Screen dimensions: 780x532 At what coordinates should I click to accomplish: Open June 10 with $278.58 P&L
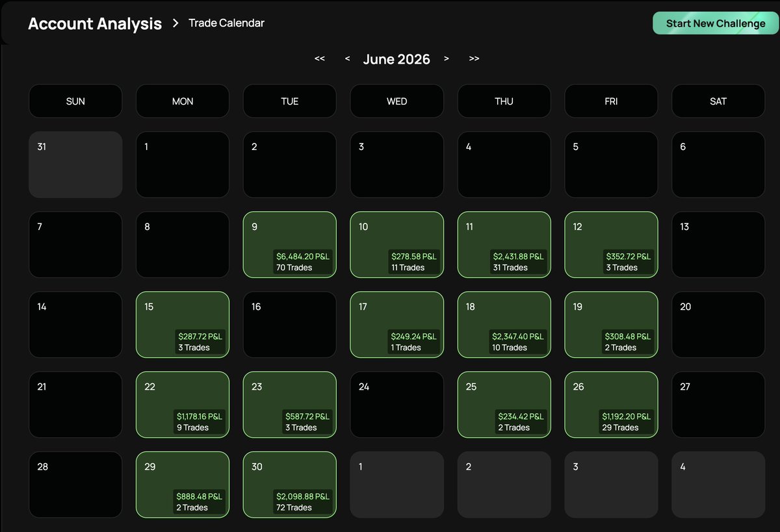pos(397,245)
